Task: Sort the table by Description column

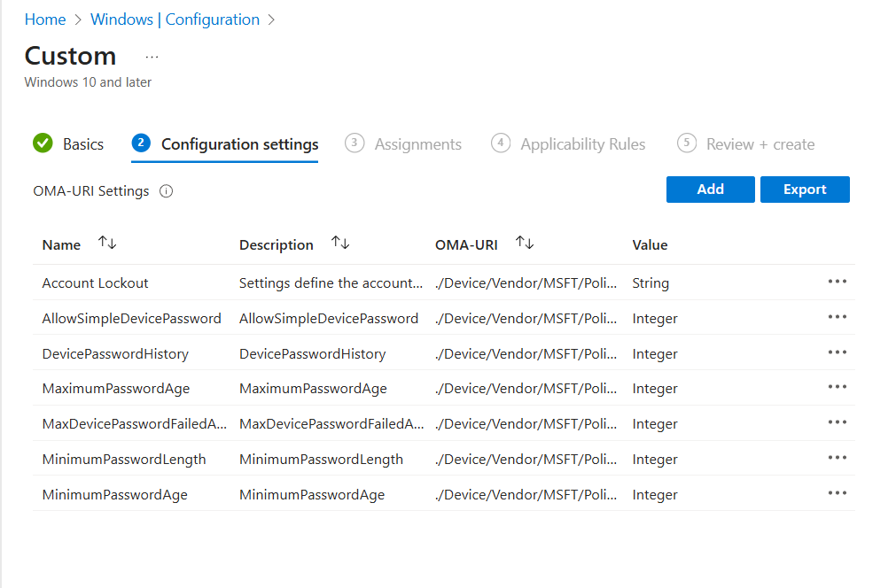Action: [x=340, y=244]
